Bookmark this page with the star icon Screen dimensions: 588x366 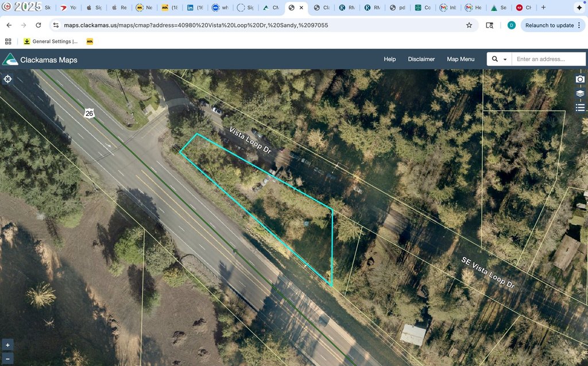(x=469, y=25)
